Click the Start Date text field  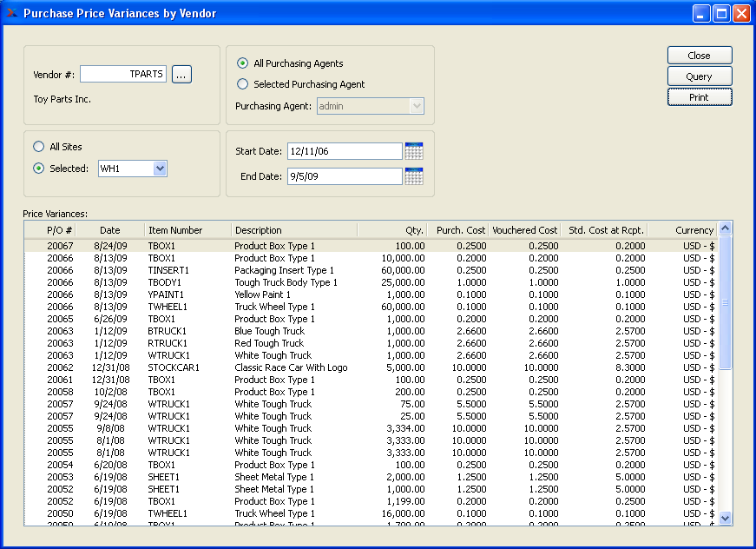(x=345, y=151)
